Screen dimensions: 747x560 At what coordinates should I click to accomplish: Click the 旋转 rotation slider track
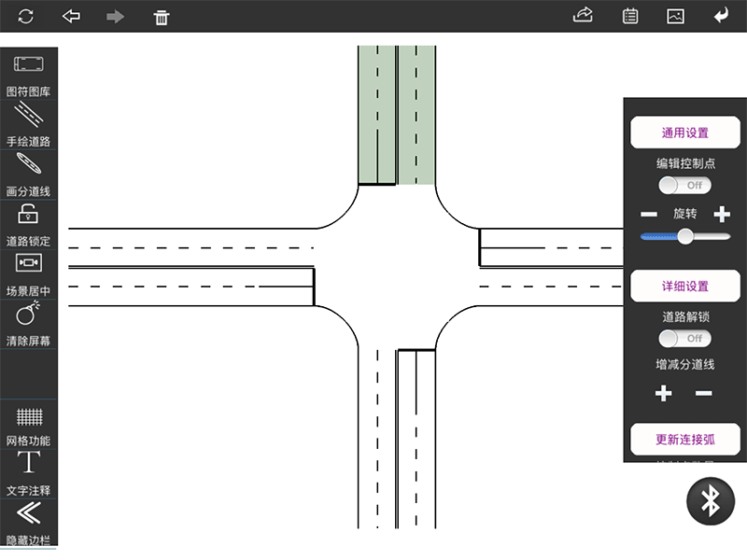coord(685,237)
